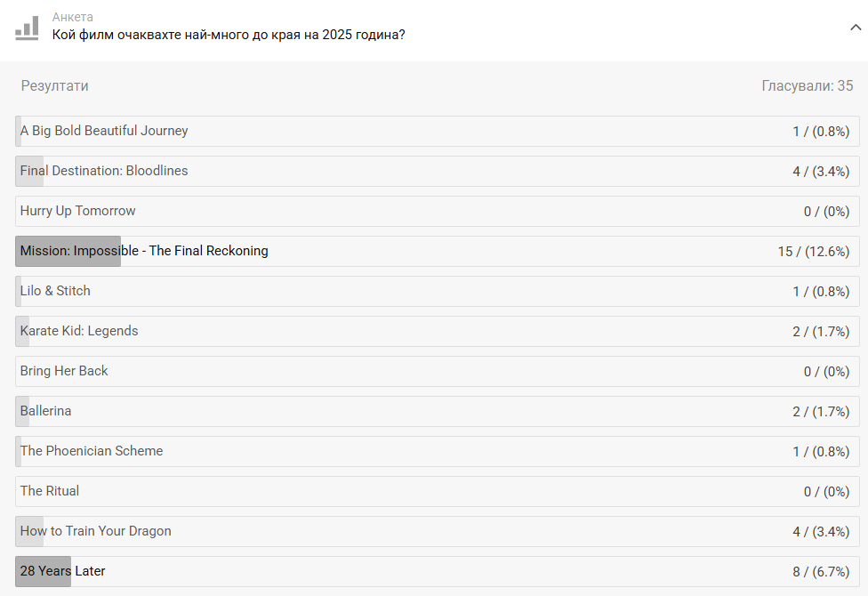868x596 pixels.
Task: Click the 28 Years Later result bar
Action: coord(438,572)
